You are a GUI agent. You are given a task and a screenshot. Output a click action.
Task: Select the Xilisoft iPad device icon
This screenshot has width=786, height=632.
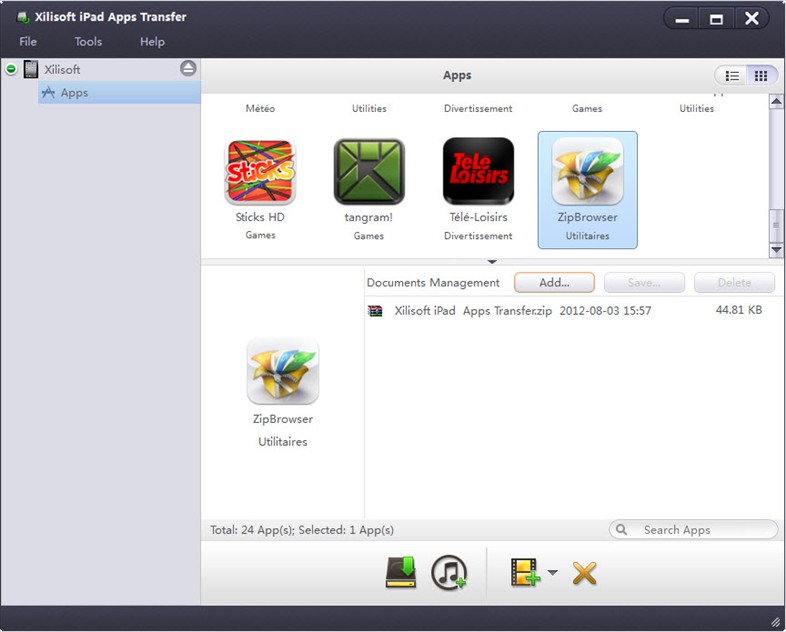[x=31, y=69]
